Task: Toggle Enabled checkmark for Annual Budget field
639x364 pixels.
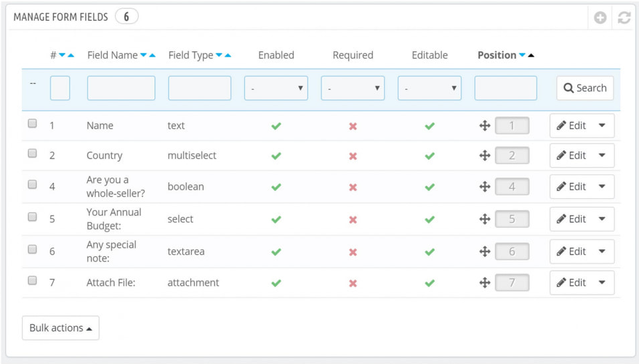Action: [276, 220]
